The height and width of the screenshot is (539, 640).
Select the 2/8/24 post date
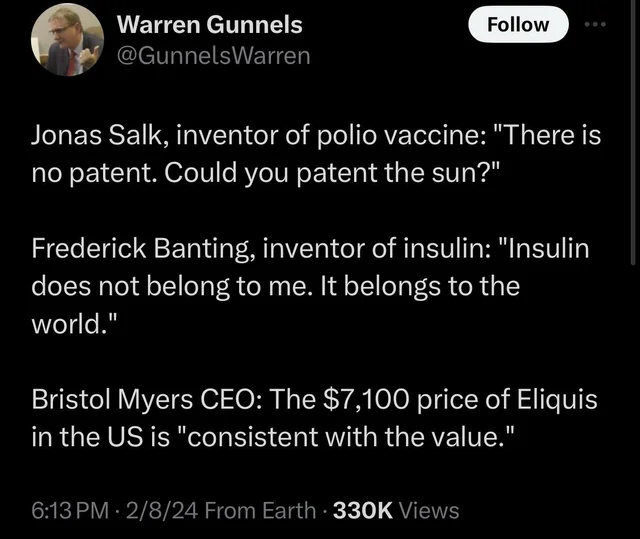[x=172, y=511]
